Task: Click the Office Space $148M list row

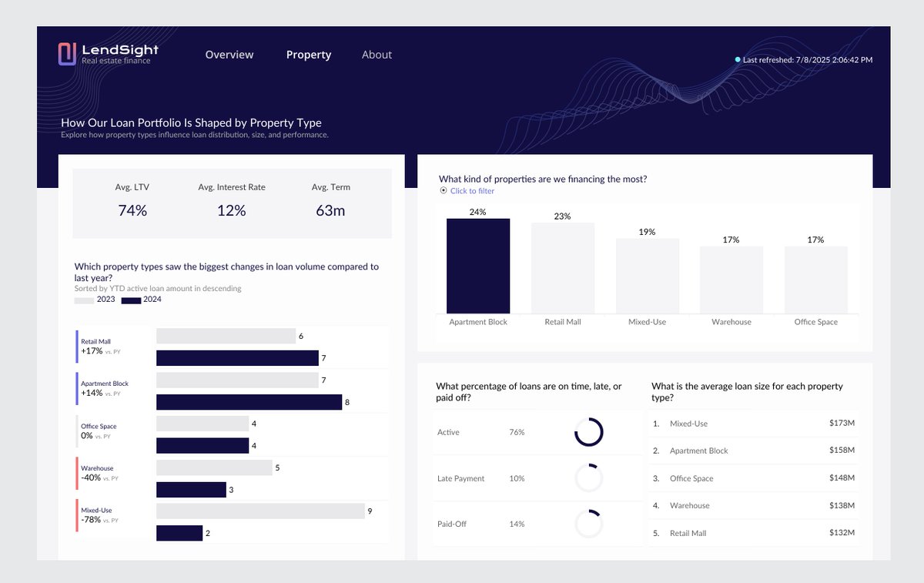Action: pos(754,478)
